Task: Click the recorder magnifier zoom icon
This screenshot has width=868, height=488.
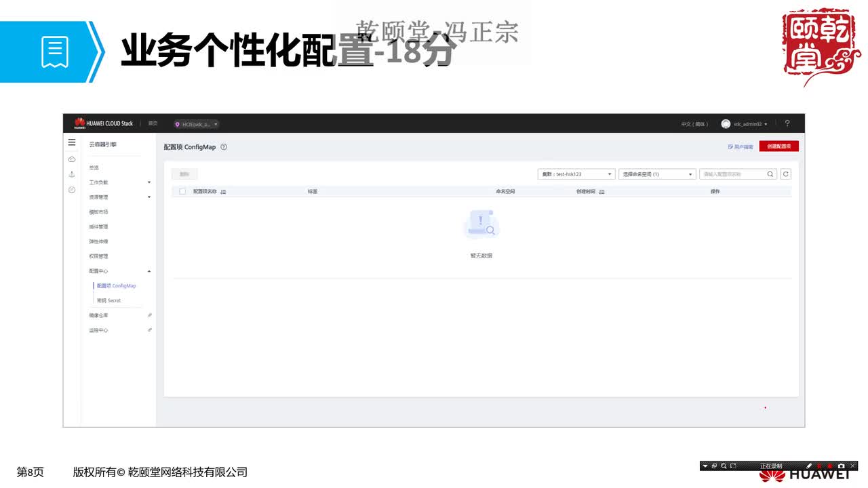Action: [x=724, y=466]
